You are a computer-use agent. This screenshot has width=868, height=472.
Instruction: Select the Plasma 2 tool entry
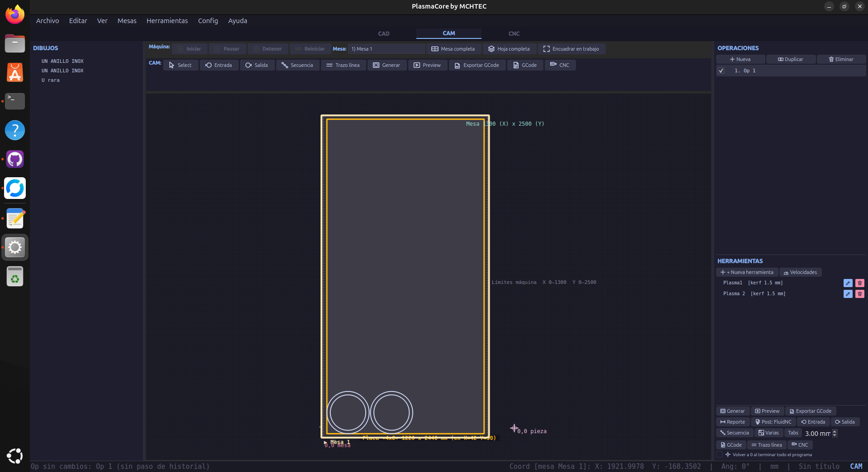(x=754, y=294)
